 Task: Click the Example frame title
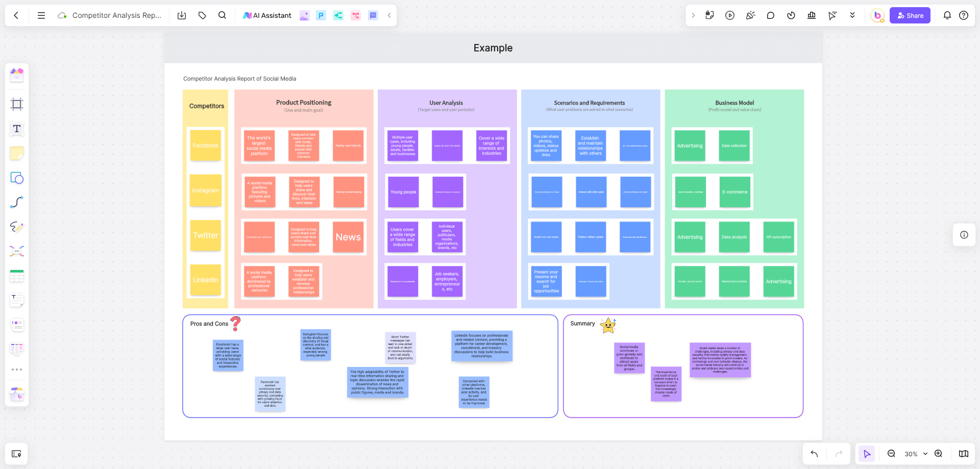[493, 48]
